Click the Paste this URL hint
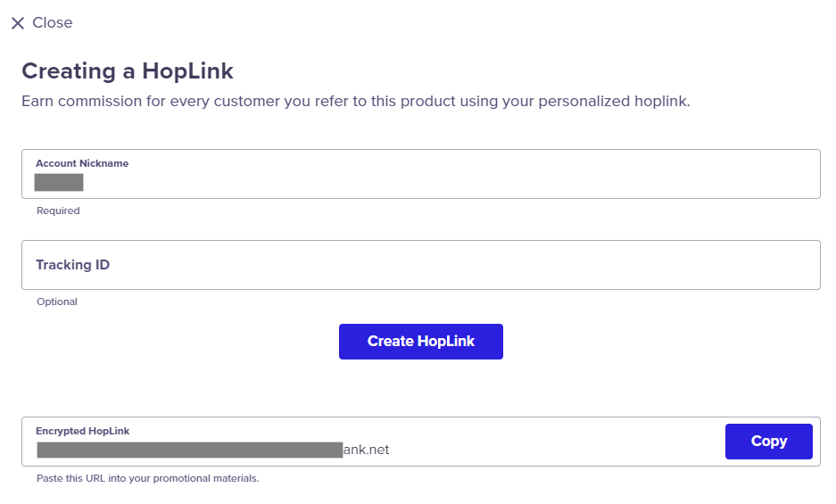 [148, 478]
